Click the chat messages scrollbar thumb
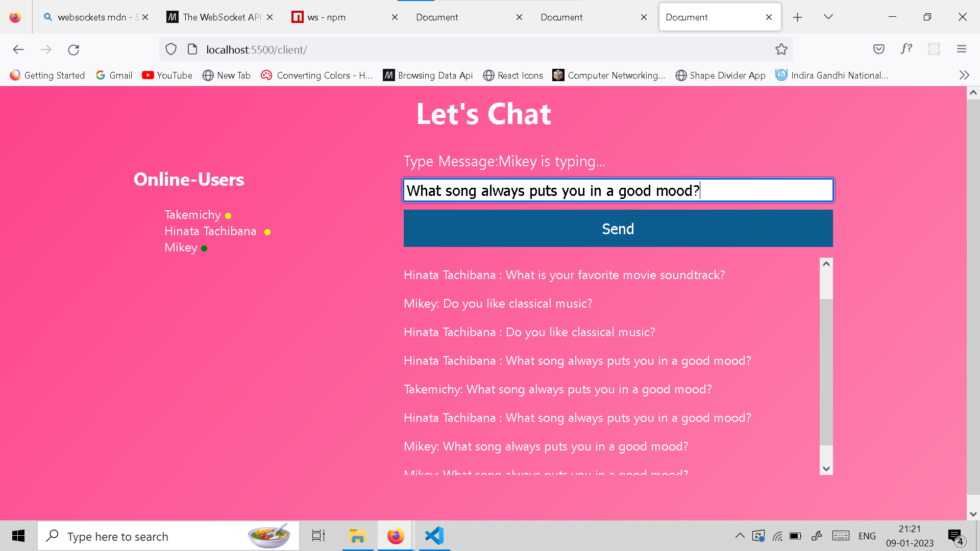This screenshot has width=980, height=551. pos(826,372)
